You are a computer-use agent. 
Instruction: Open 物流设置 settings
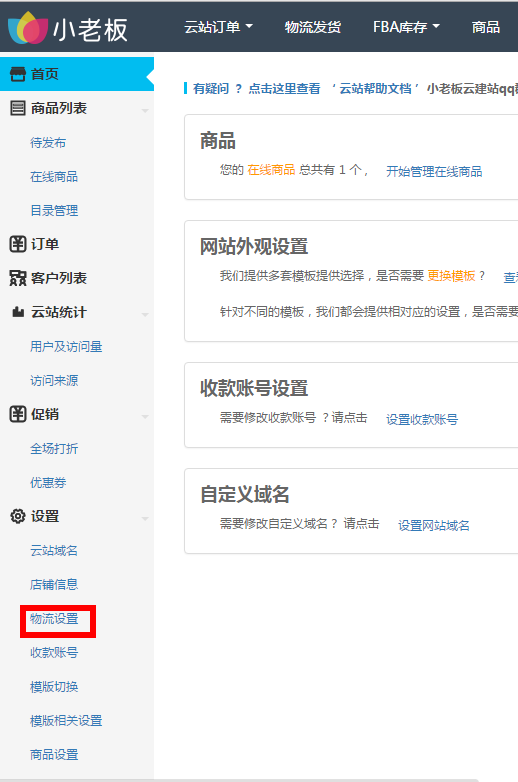click(54, 619)
